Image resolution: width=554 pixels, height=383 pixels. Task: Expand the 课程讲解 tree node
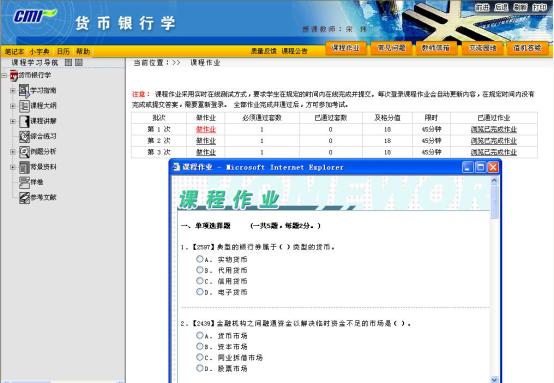[x=13, y=121]
